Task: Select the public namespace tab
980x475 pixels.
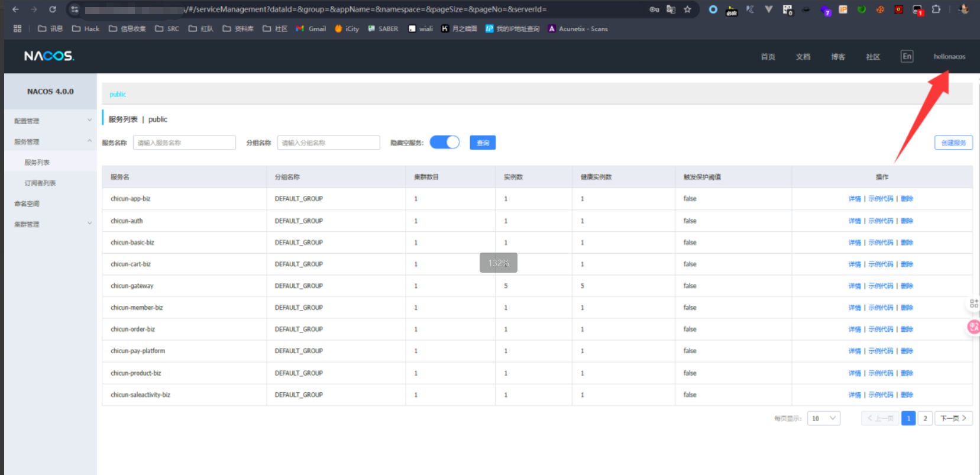Action: (118, 94)
